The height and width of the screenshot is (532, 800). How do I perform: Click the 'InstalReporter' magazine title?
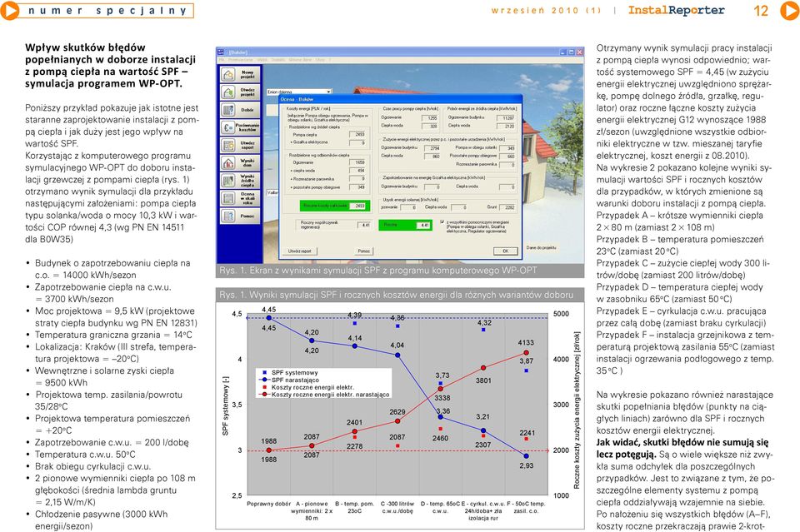point(676,10)
